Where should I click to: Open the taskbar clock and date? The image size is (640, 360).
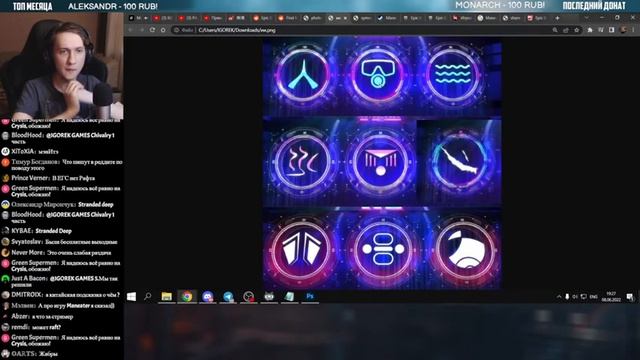[611, 297]
